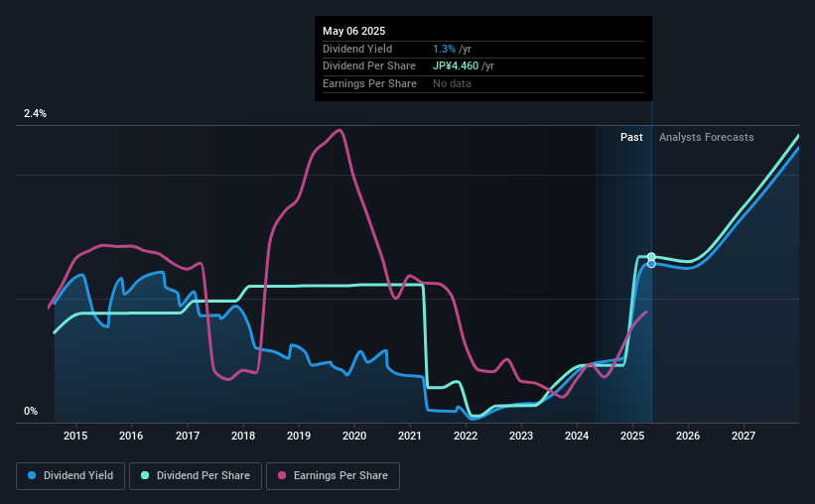Click the 2017 x-axis label
This screenshot has height=504, width=815.
coord(187,436)
